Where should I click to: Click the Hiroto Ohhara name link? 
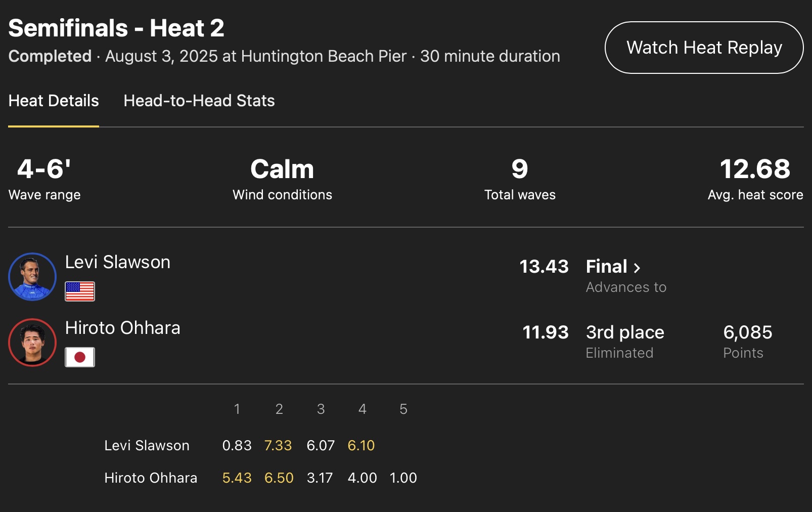point(123,328)
